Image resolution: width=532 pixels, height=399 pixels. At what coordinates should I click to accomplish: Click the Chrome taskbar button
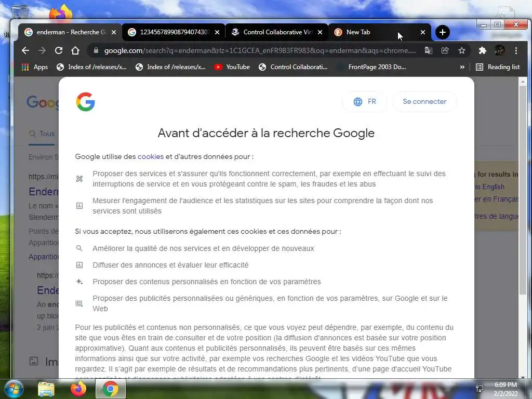pyautogui.click(x=110, y=389)
